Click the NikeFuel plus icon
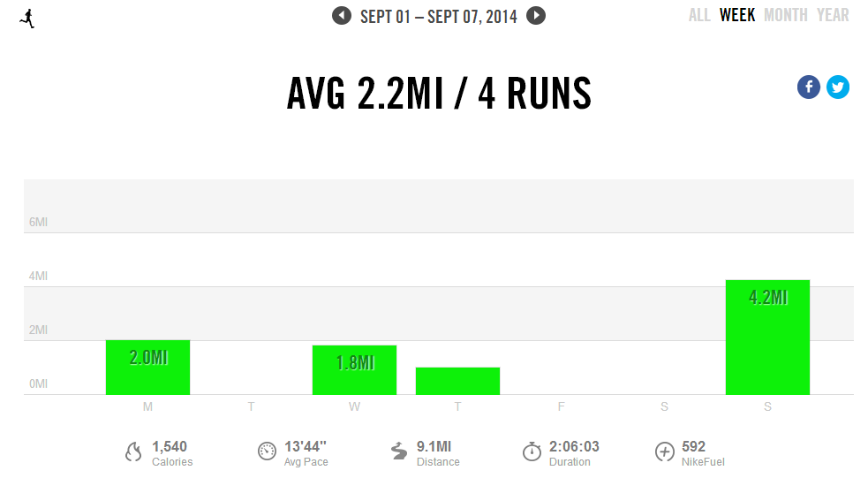The image size is (868, 478). click(x=664, y=451)
